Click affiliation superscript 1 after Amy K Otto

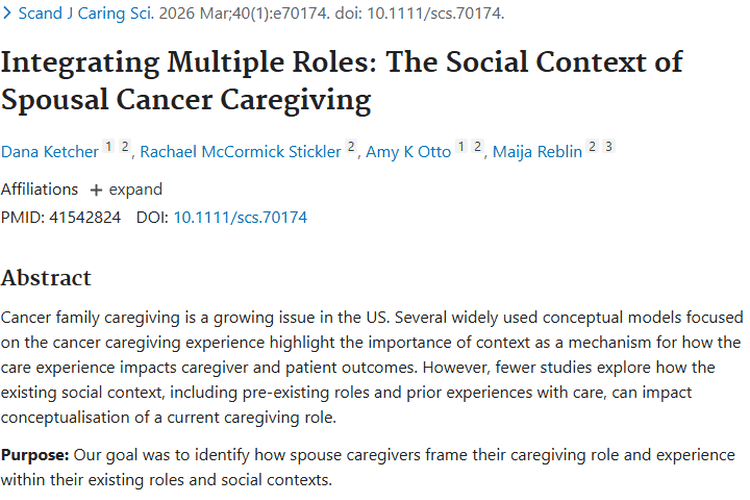point(461,147)
